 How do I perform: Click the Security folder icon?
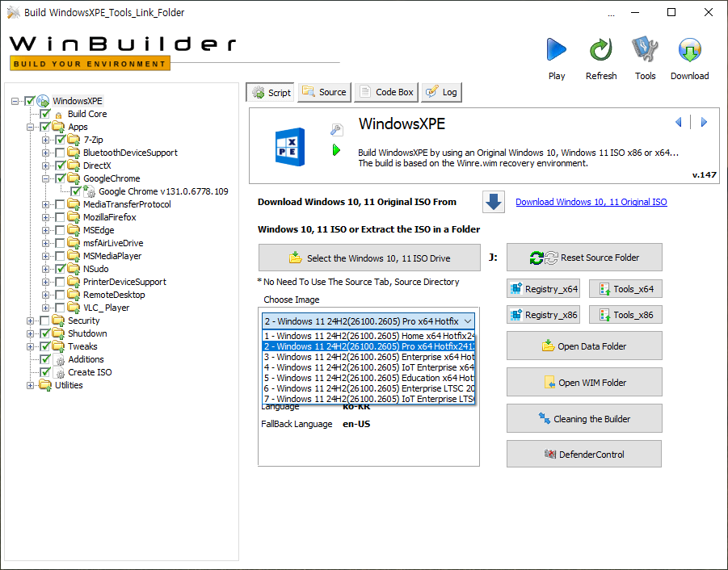pos(58,321)
